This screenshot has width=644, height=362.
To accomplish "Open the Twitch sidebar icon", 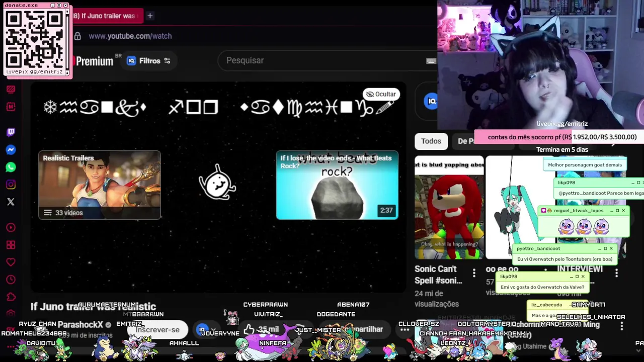I will pos(11,132).
